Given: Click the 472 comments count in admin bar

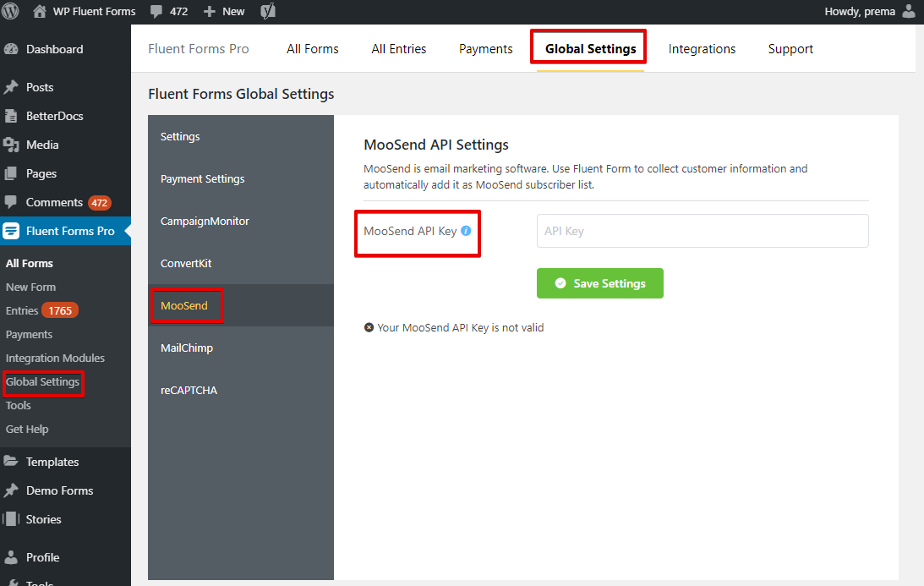Looking at the screenshot, I should click(x=178, y=12).
